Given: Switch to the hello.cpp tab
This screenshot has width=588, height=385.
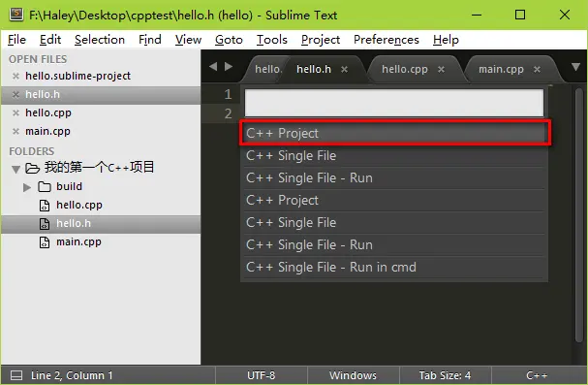Looking at the screenshot, I should [405, 70].
